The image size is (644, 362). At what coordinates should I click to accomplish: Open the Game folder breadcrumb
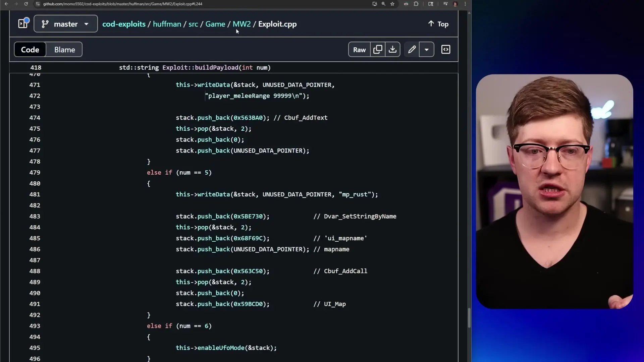tap(215, 24)
